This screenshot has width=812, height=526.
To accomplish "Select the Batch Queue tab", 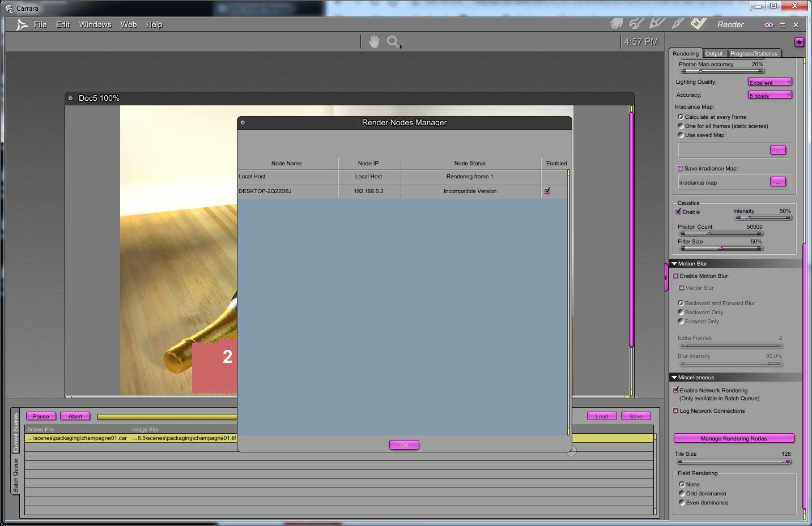I will 15,474.
